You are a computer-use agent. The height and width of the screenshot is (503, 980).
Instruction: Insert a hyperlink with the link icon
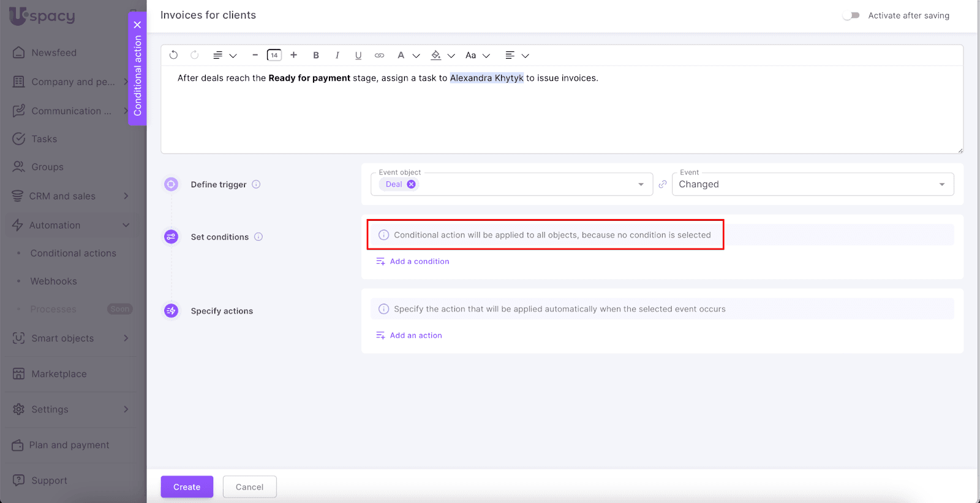[x=379, y=55]
